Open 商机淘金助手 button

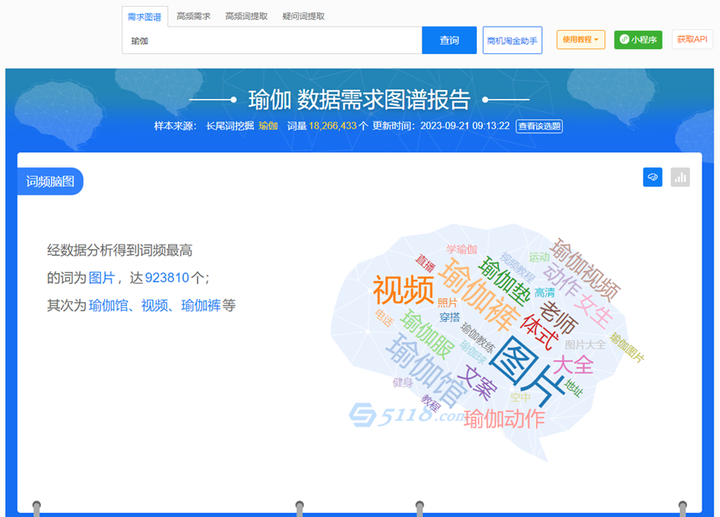tap(512, 40)
